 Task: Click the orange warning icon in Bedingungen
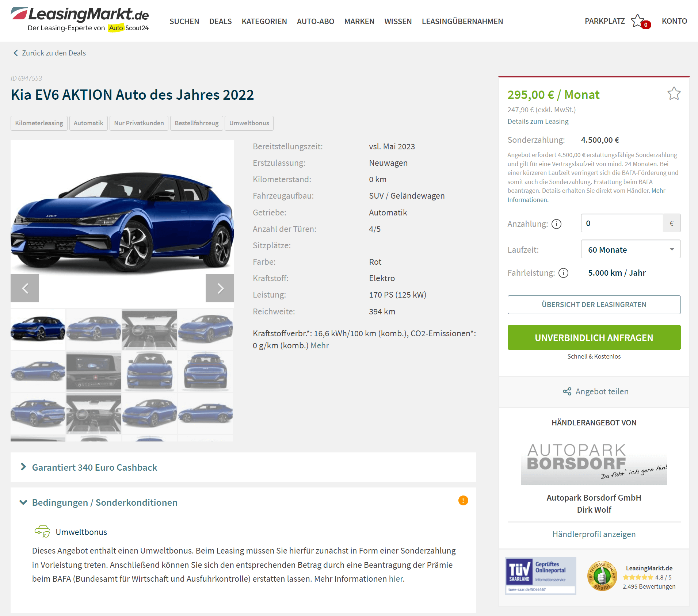point(463,500)
